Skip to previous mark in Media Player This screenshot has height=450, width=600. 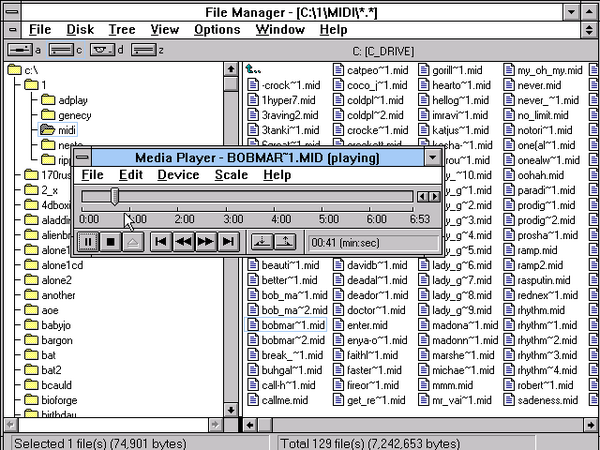pos(161,242)
